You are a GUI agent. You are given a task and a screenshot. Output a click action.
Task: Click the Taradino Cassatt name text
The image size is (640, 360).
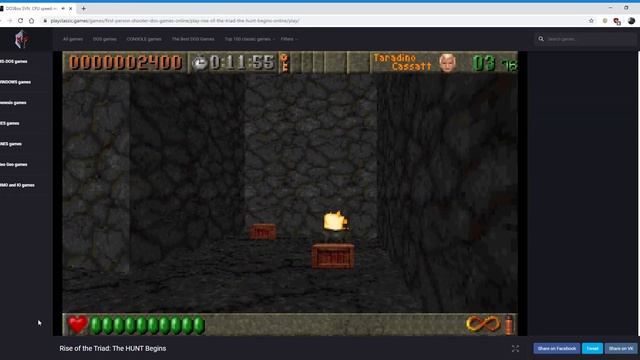tap(402, 62)
